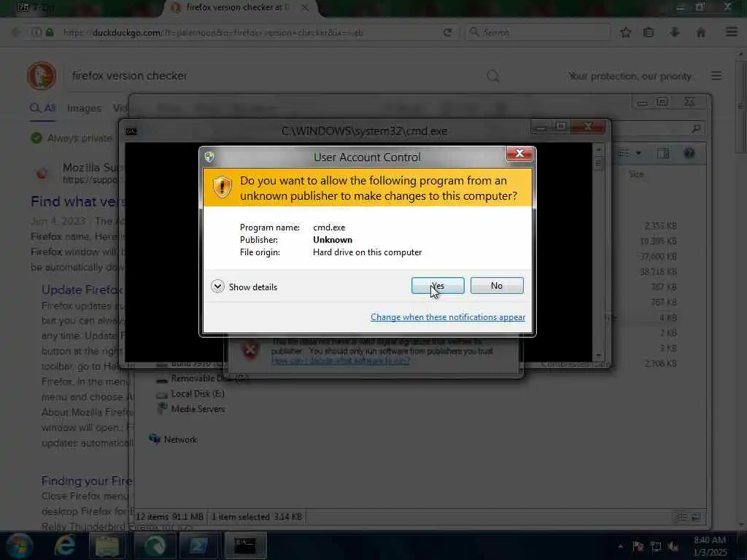Click cmd window scrollbar down arrow
747x560 pixels.
coord(598,356)
